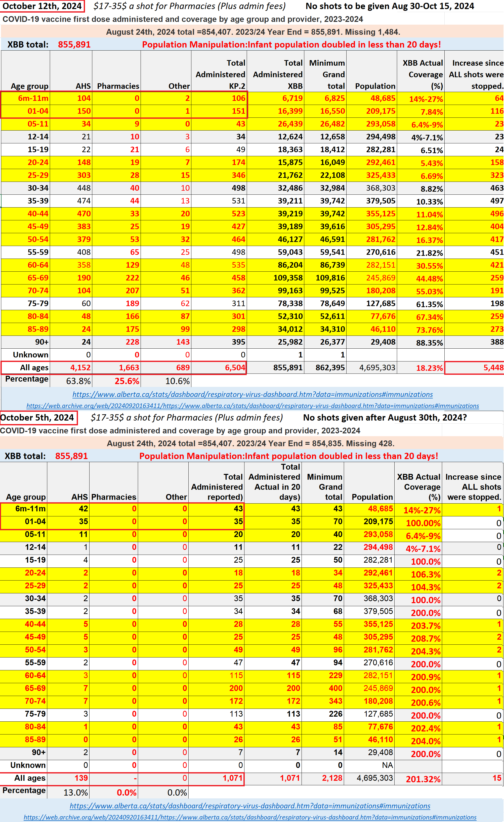This screenshot has width=504, height=822.
Task: Click 'No shots to be given Aug 30-Oct 15, 2024'
Action: pos(390,6)
